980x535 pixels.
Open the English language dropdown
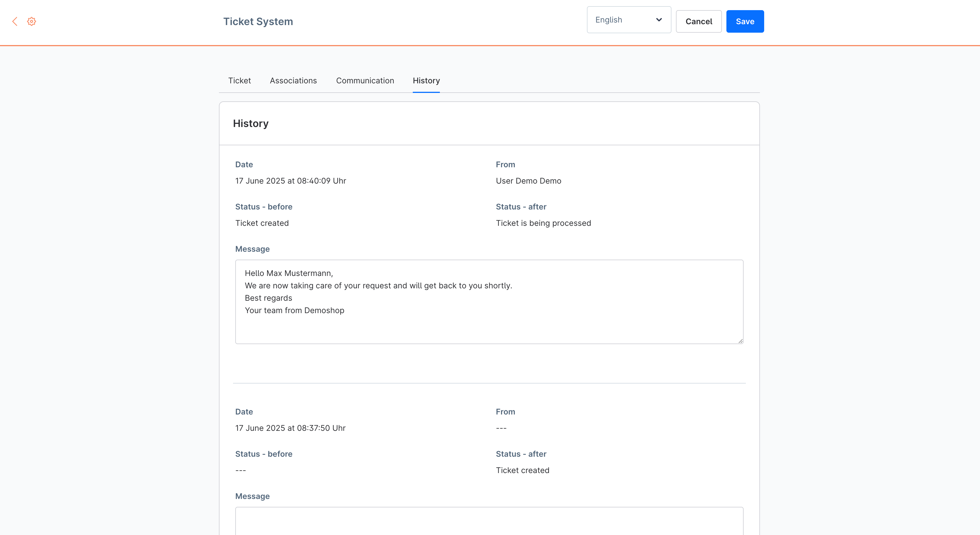click(x=628, y=20)
